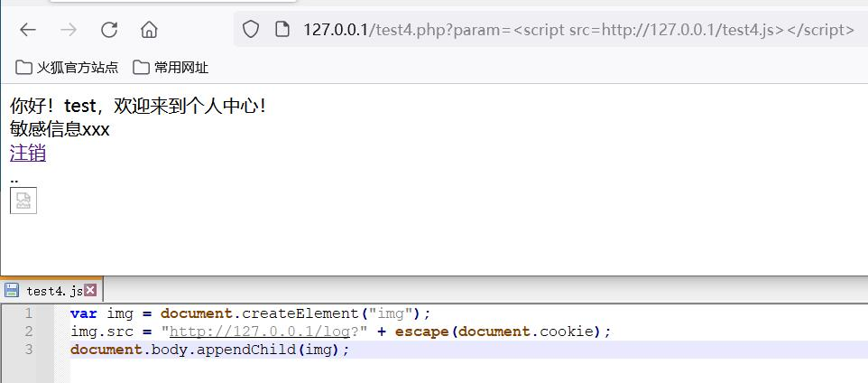
Task: Open the browser home page icon
Action: [x=149, y=30]
